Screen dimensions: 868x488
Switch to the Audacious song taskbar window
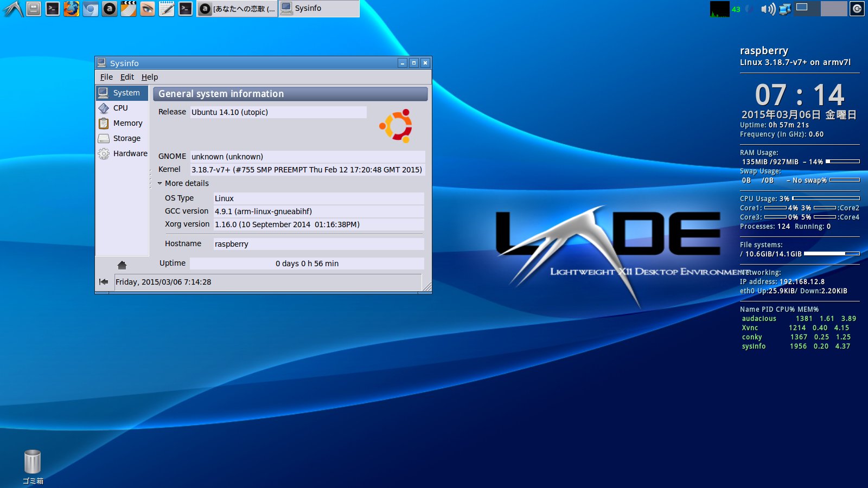pyautogui.click(x=237, y=9)
